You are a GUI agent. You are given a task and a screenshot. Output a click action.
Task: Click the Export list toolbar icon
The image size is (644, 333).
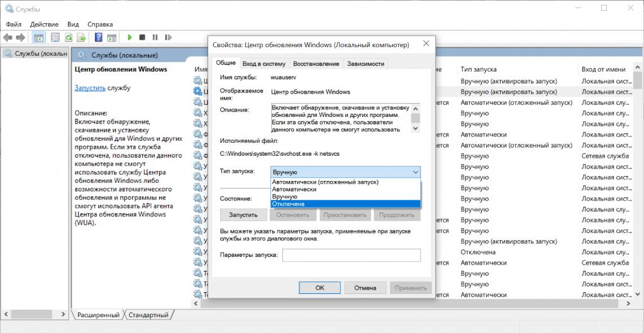coord(80,38)
